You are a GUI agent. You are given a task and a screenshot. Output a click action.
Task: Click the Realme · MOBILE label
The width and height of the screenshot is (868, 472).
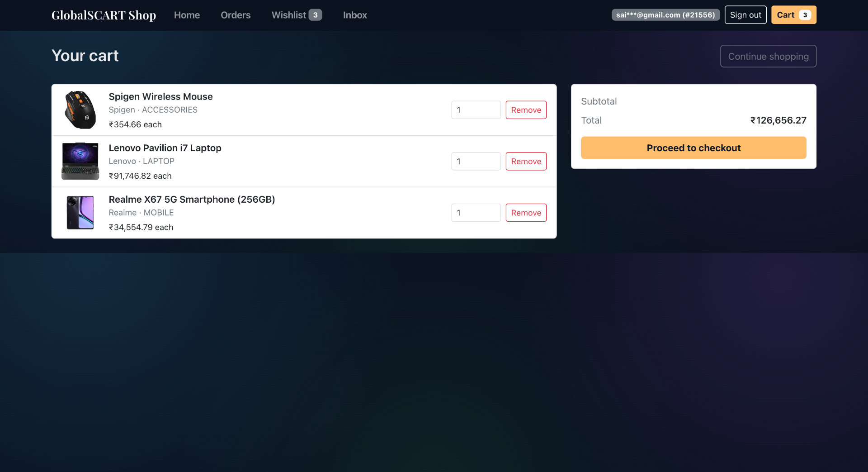click(x=141, y=213)
